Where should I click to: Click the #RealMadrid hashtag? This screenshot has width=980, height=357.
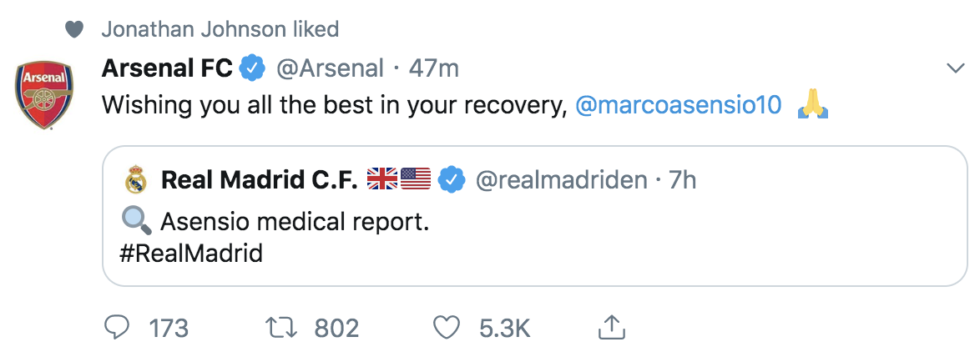coord(190,254)
